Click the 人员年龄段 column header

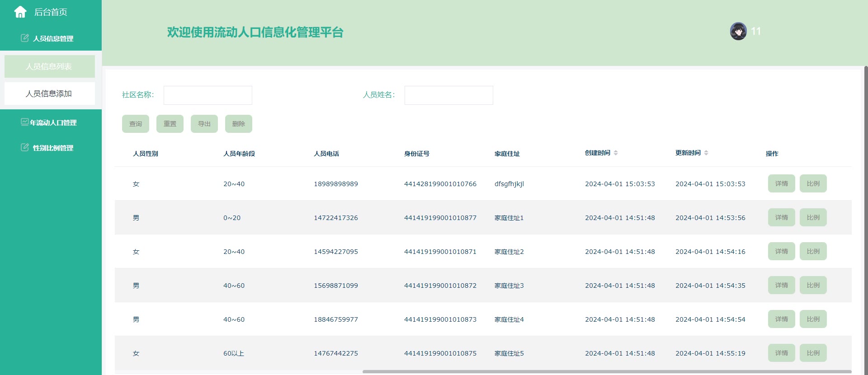[239, 154]
